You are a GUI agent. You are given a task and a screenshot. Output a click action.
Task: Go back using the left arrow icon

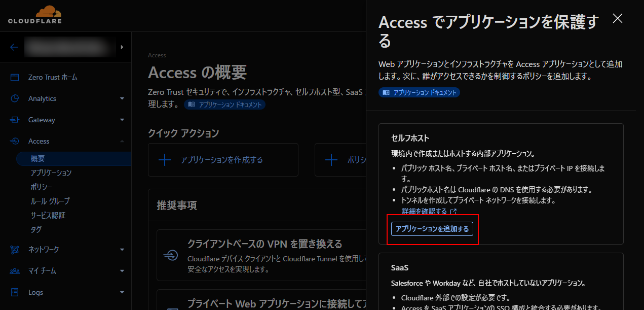point(14,47)
